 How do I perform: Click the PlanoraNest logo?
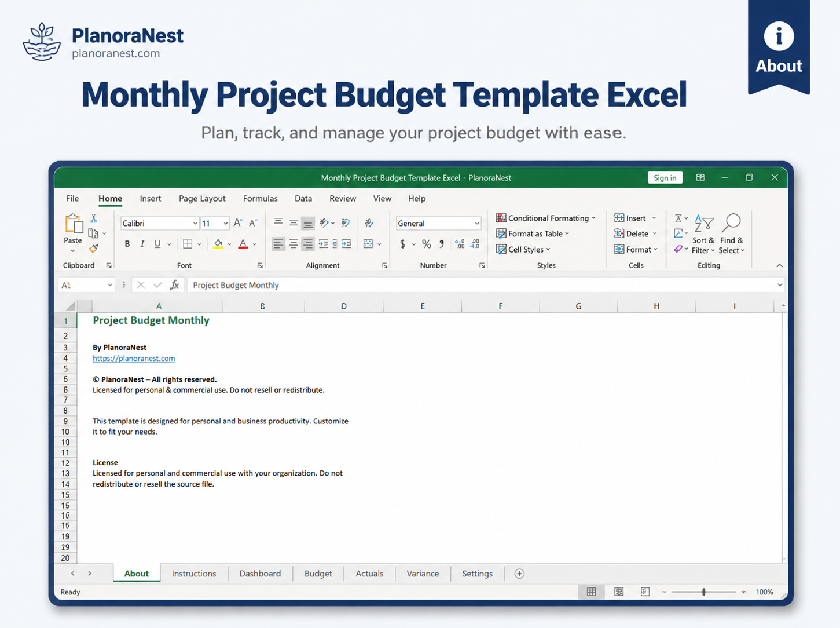click(42, 42)
